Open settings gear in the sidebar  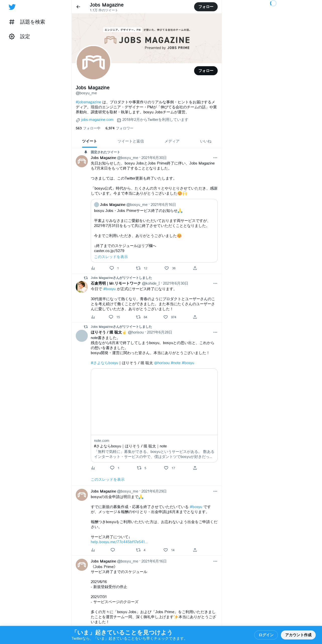(12, 37)
